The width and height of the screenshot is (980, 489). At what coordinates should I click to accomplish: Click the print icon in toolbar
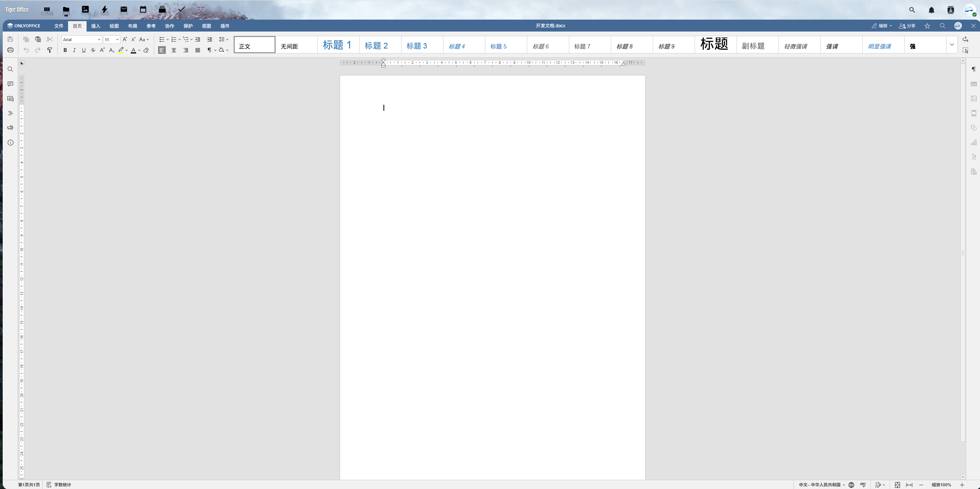coord(10,50)
